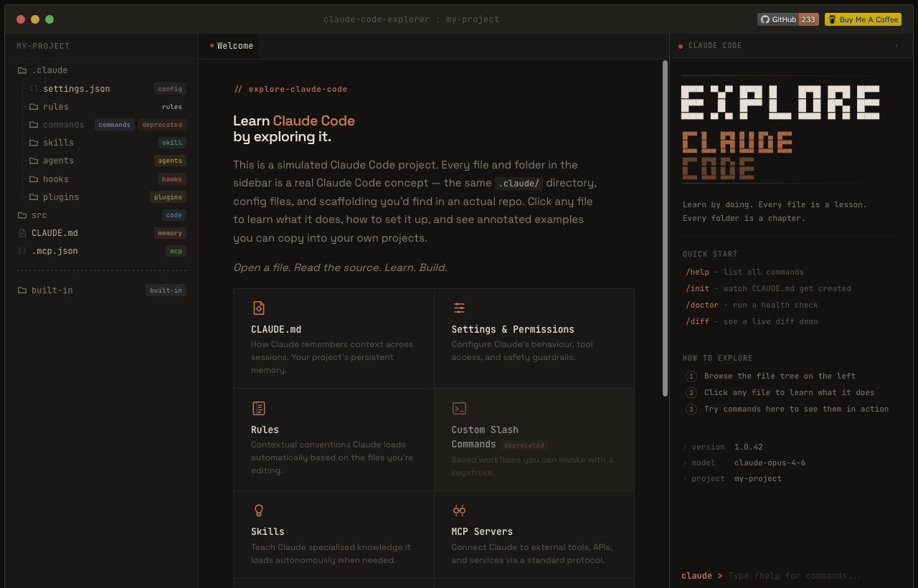
Task: Click the CLAUDE.md card document icon
Action: tap(259, 308)
